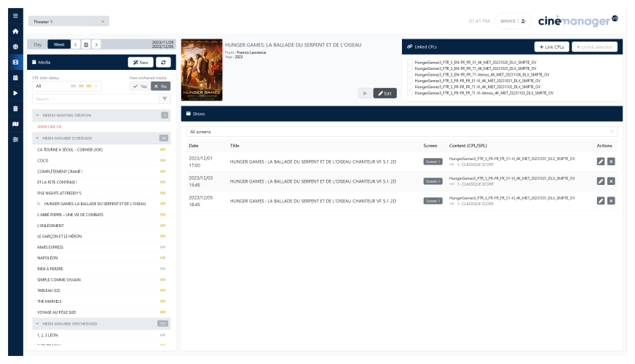This screenshot has width=635, height=364.
Task: Click the Edit button under movie info
Action: point(384,93)
